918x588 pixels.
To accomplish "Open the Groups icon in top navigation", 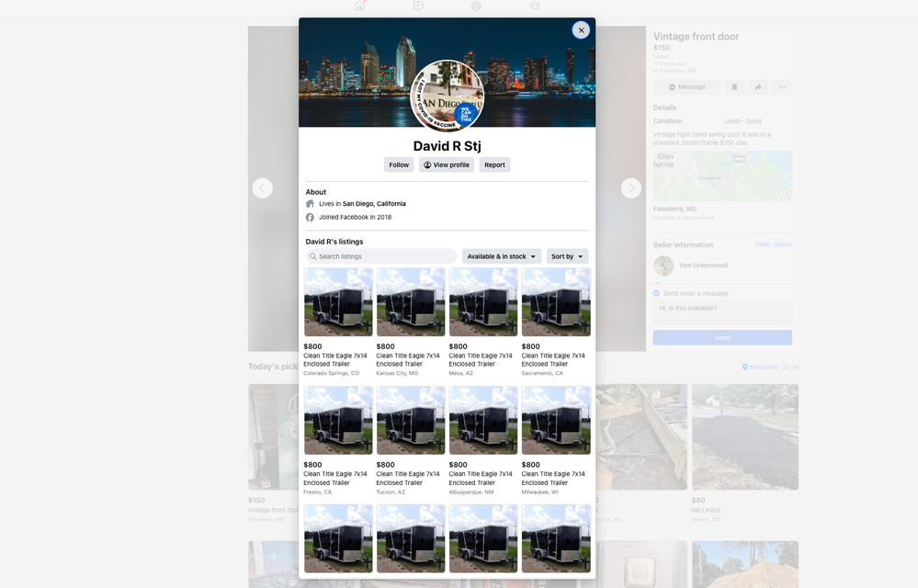I will pyautogui.click(x=476, y=6).
